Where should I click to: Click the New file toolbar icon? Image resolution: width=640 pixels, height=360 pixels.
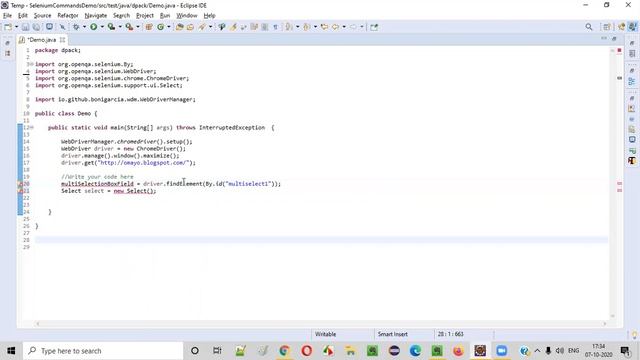coord(8,27)
